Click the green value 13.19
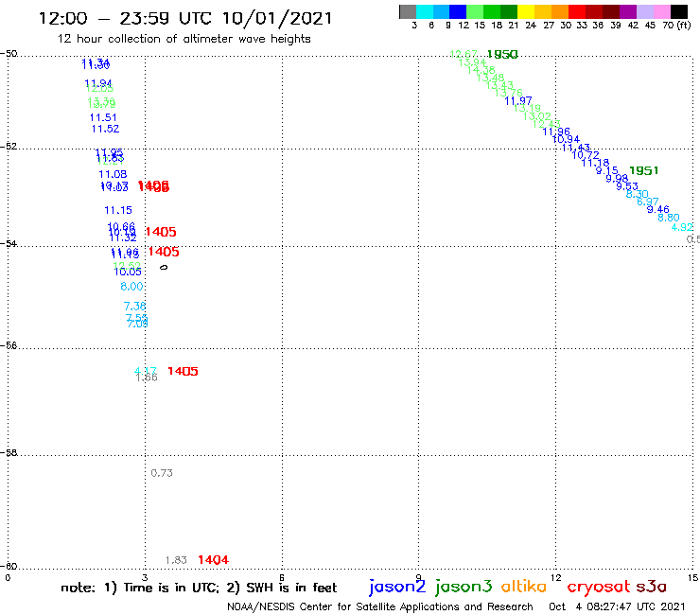This screenshot has height=615, width=700. pyautogui.click(x=527, y=108)
